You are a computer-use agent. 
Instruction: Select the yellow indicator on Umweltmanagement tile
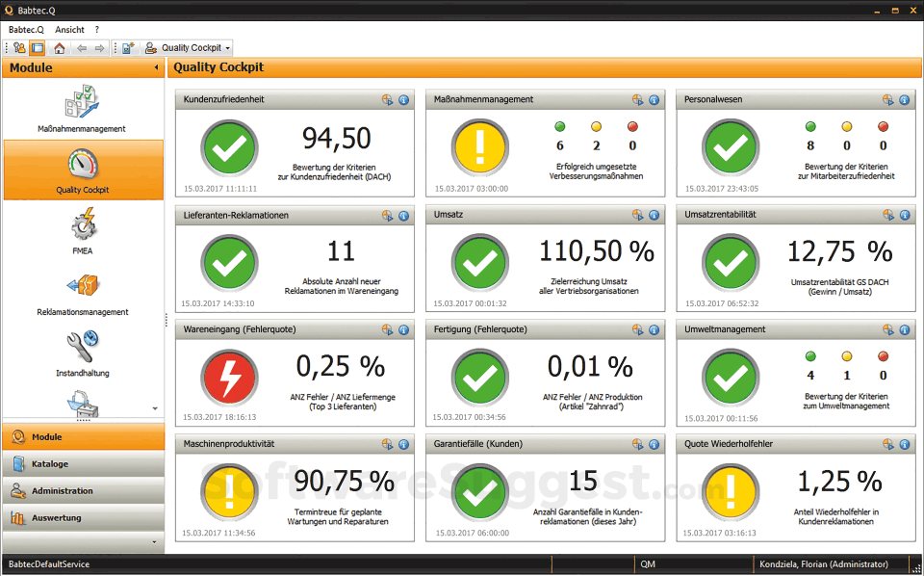pos(848,355)
